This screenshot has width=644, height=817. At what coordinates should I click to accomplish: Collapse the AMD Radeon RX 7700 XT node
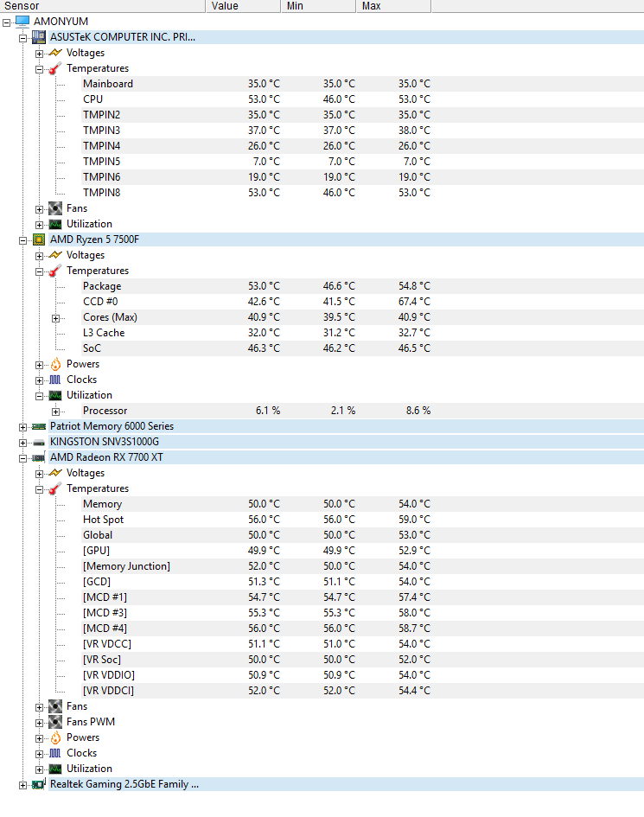tap(23, 458)
